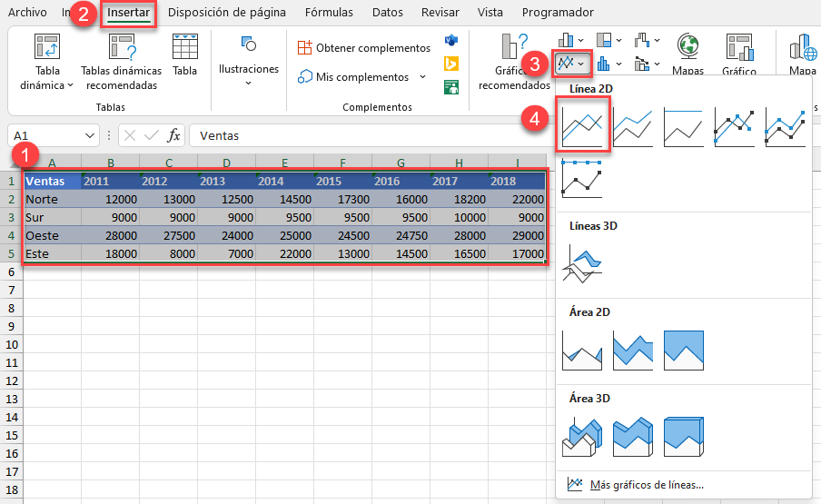Screen dimensions: 821x504
Task: Click the Gráfico dinámico button
Action: [x=739, y=54]
